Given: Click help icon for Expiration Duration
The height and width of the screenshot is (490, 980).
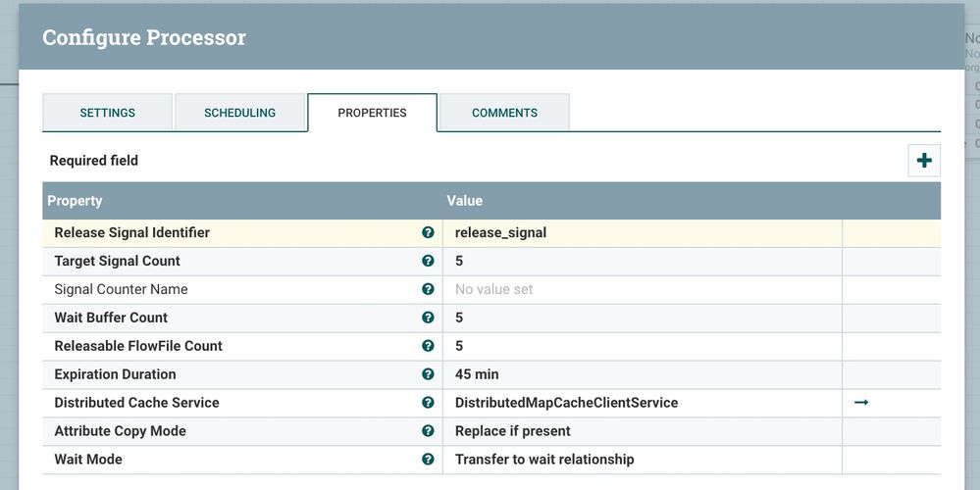Looking at the screenshot, I should 428,374.
